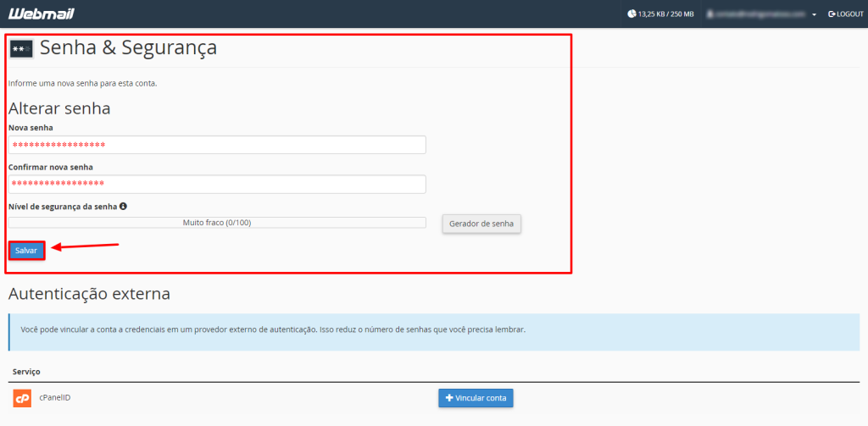Click the cPanelID orange logo icon

click(x=22, y=398)
